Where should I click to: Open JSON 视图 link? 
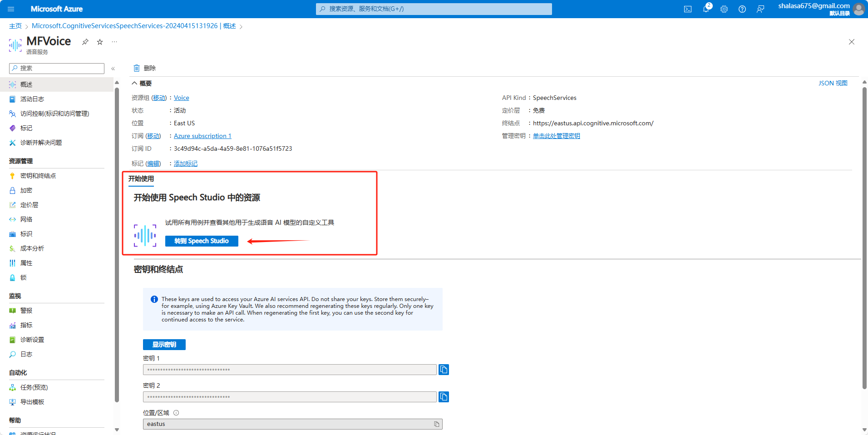pyautogui.click(x=833, y=83)
